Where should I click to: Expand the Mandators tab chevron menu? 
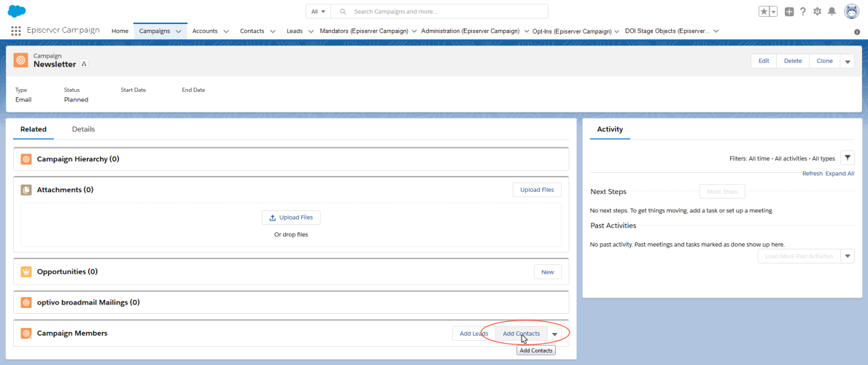tap(414, 31)
